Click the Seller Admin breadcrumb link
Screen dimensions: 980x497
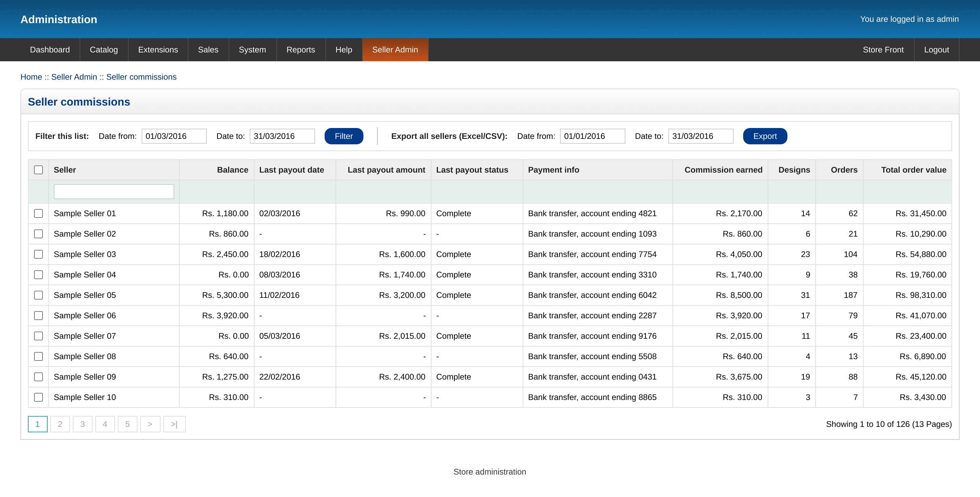pyautogui.click(x=74, y=77)
